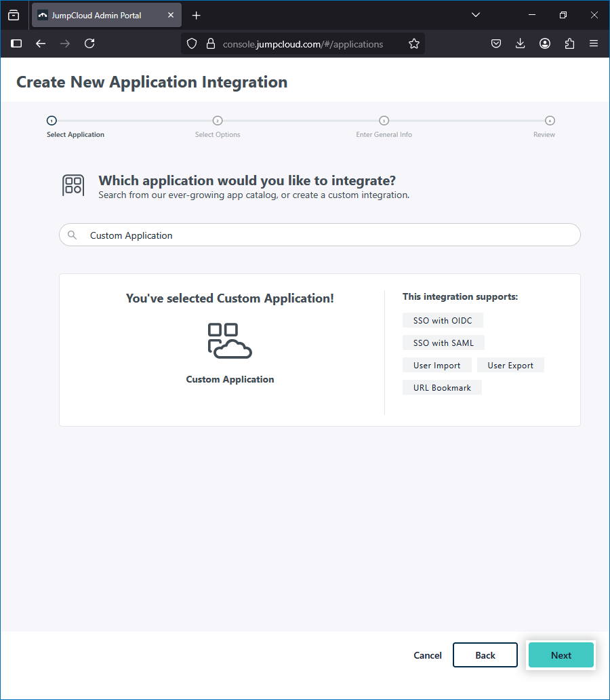Open the extensions puzzle icon

(569, 43)
